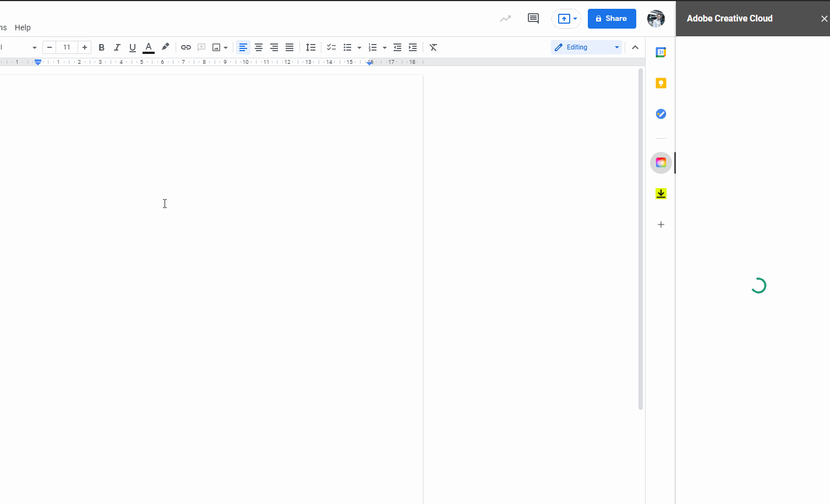Expand bulleted list style options
This screenshot has height=504, width=830.
pyautogui.click(x=359, y=47)
